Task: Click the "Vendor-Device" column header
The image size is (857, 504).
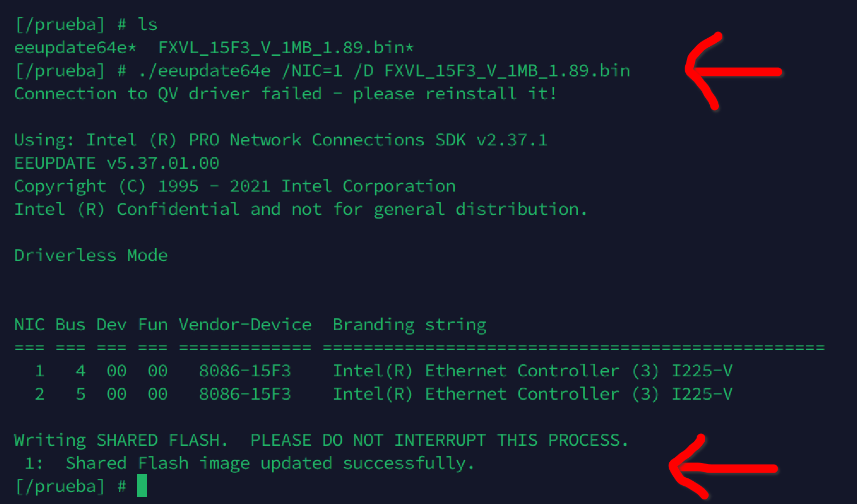Action: click(245, 325)
